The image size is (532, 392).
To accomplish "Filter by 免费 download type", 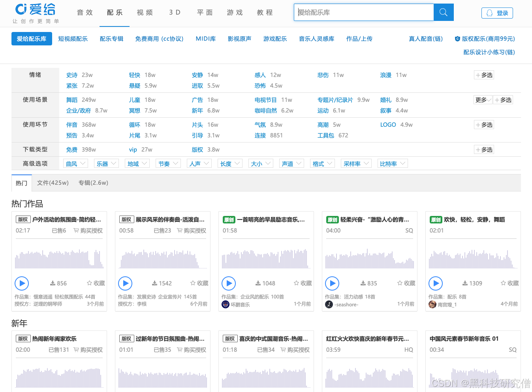I will 72,150.
